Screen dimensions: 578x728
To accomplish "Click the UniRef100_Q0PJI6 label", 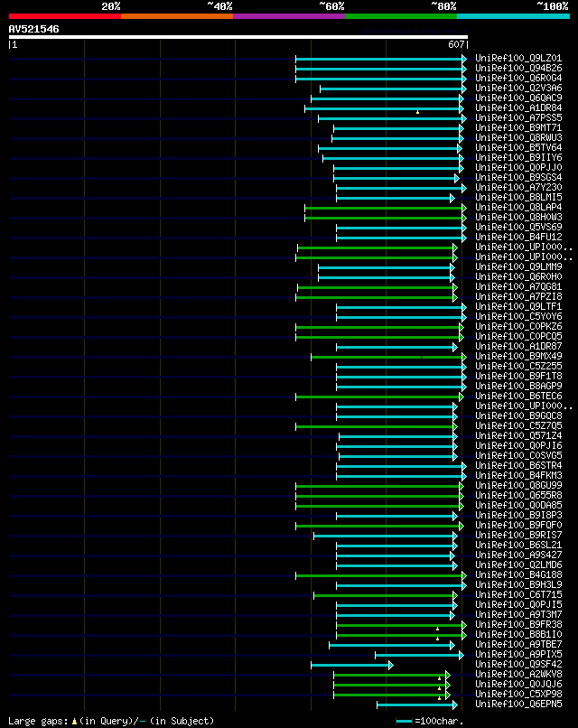I will pos(518,445).
